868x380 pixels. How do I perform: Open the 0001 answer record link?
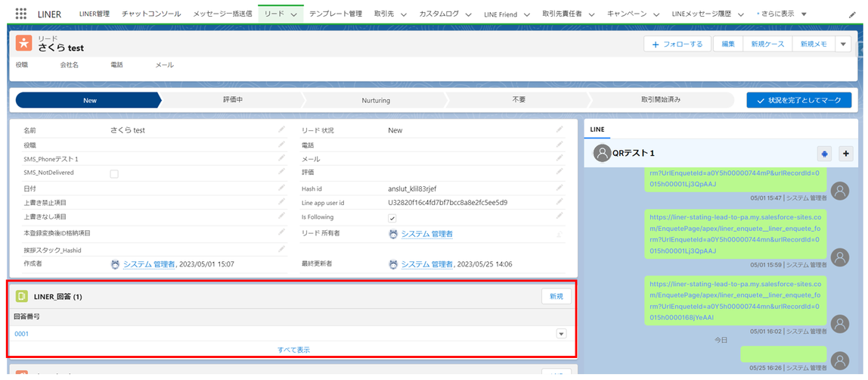pyautogui.click(x=22, y=334)
